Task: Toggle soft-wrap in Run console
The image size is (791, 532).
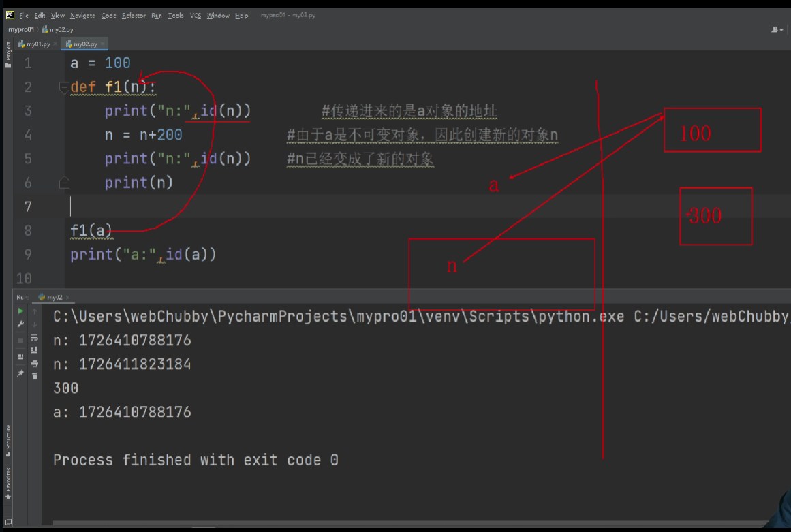Action: [x=34, y=338]
